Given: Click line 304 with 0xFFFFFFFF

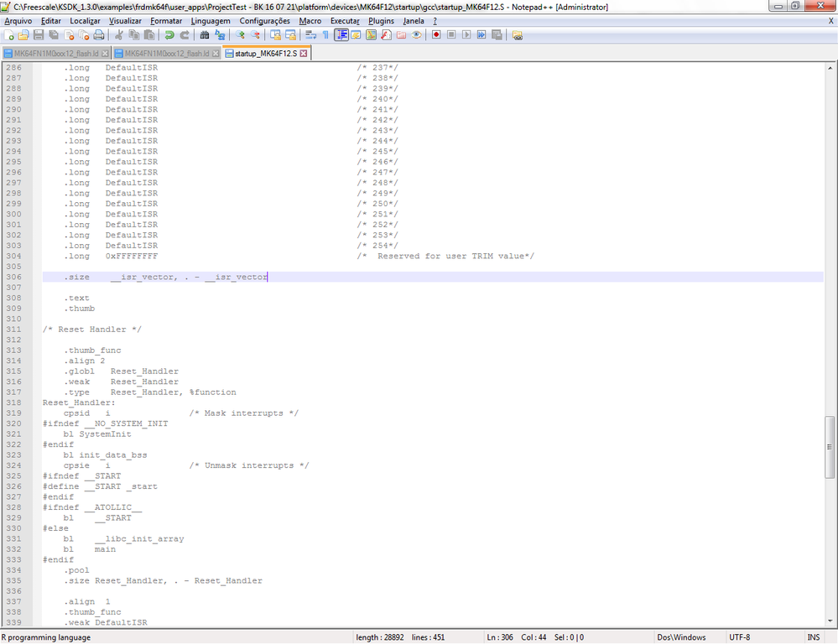Looking at the screenshot, I should click(433, 256).
